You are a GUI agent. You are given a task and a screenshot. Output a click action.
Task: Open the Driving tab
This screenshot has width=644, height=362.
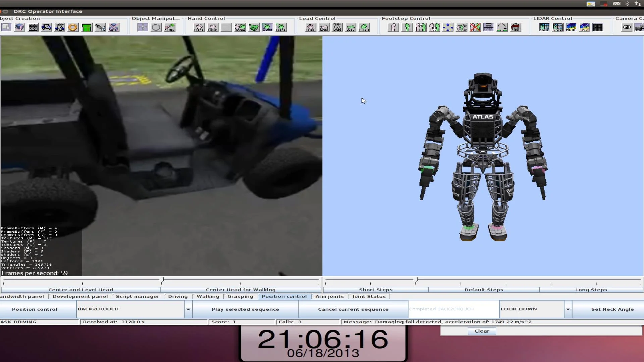pyautogui.click(x=178, y=296)
